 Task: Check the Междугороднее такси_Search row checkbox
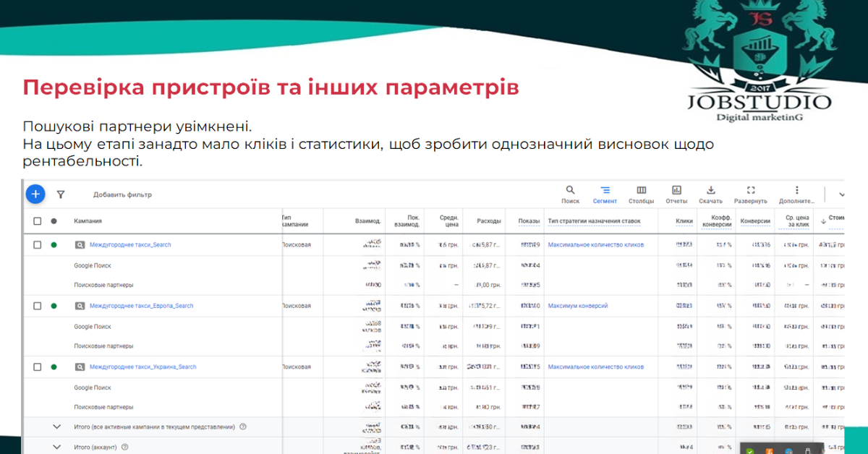(x=38, y=244)
